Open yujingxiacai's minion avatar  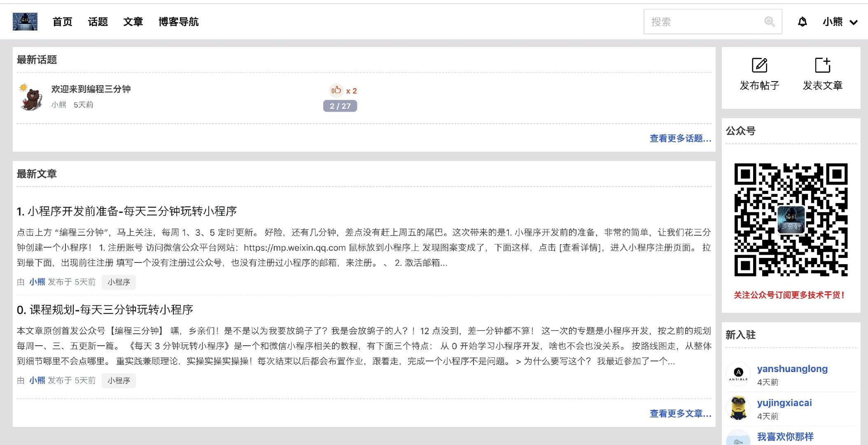(x=738, y=408)
